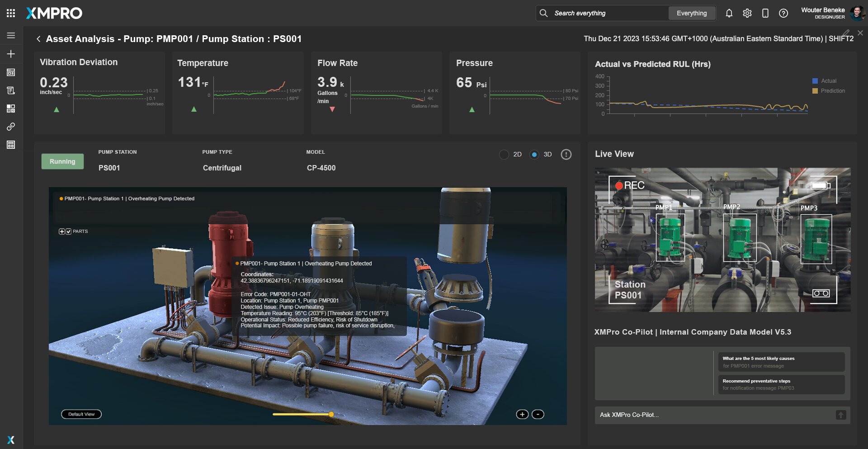
Task: Select the 2D view radio button
Action: click(x=504, y=155)
